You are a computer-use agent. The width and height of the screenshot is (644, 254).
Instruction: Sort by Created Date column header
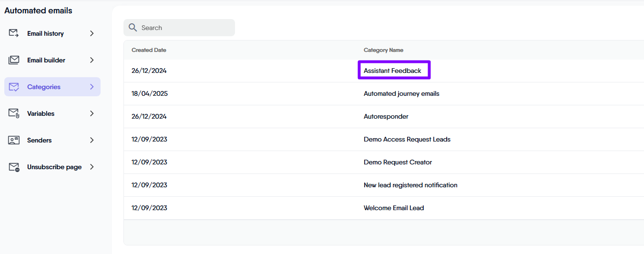pyautogui.click(x=149, y=50)
